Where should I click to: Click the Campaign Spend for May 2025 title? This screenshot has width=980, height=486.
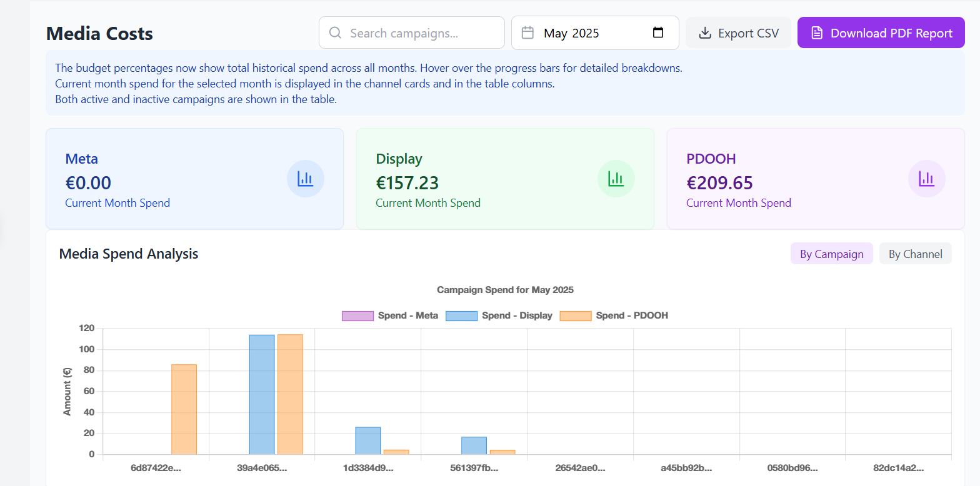tap(505, 290)
